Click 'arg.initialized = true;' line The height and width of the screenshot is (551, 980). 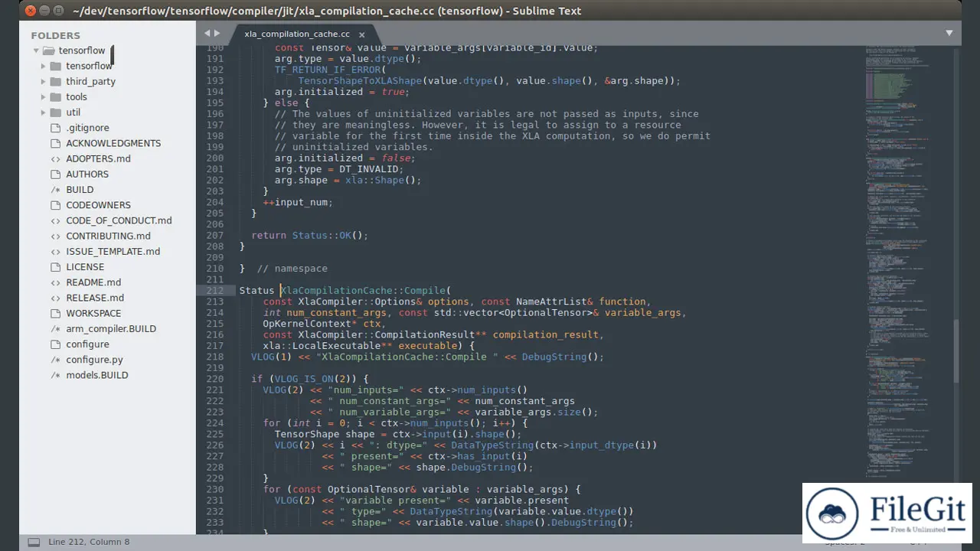(342, 92)
